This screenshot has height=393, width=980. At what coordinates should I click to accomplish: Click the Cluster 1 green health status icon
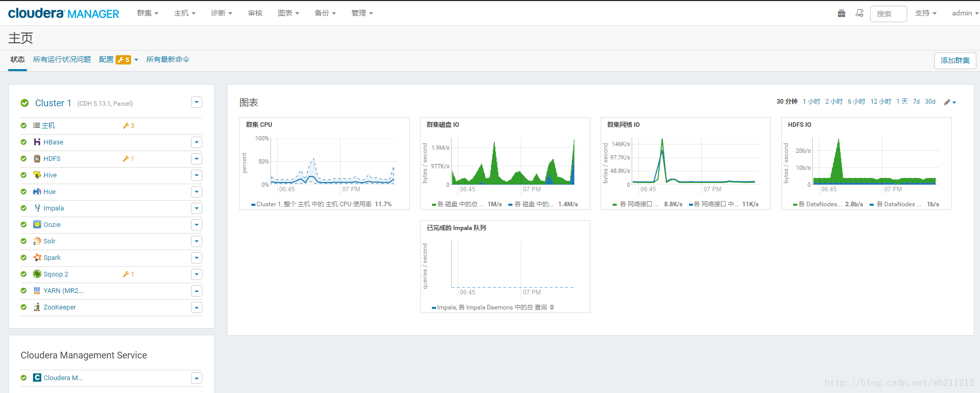pyautogui.click(x=25, y=103)
